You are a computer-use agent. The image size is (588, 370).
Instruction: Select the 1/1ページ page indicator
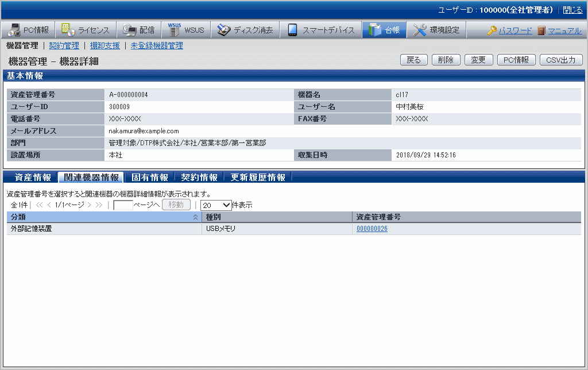click(69, 205)
